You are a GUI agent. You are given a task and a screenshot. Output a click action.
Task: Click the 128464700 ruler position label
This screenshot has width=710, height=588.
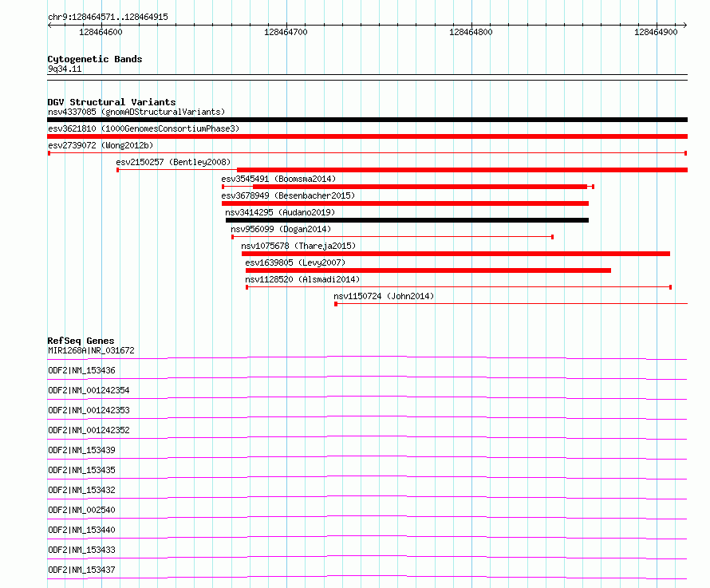tap(286, 32)
